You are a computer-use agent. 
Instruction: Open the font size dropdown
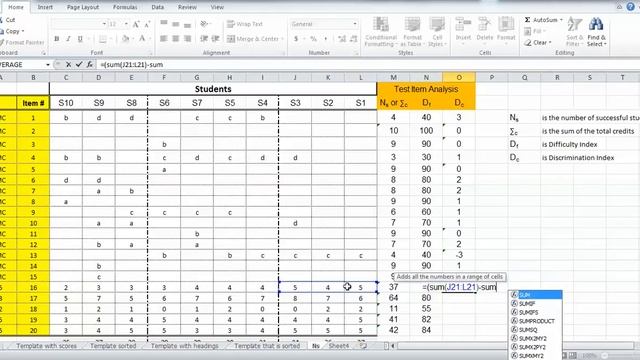tap(126, 24)
